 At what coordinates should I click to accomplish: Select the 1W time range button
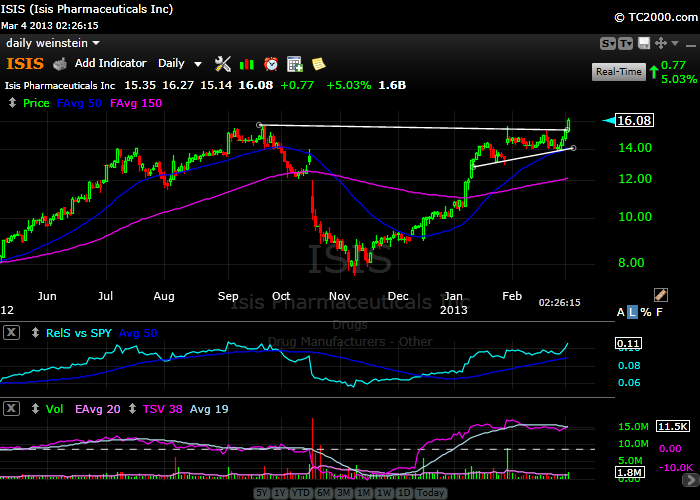(x=384, y=493)
